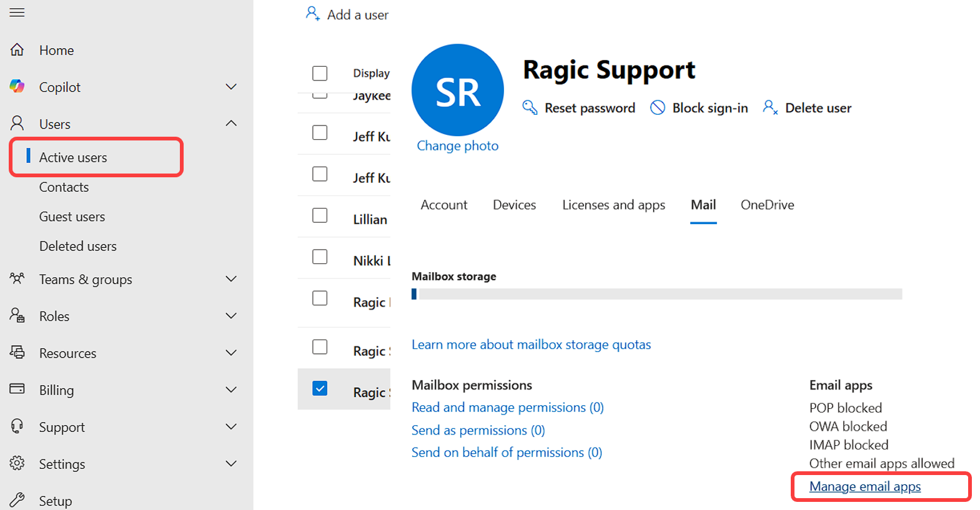Open the Devices tab

click(x=515, y=205)
